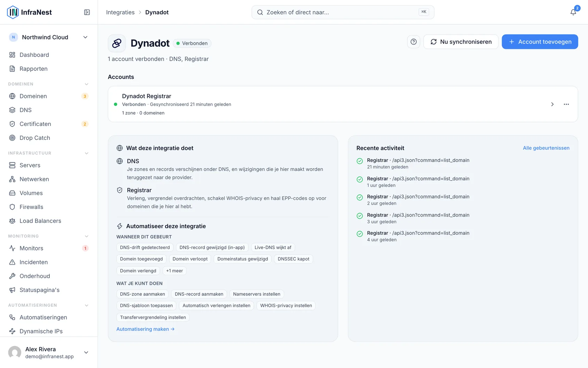The image size is (588, 368).
Task: Click Account toevoegen button
Action: click(x=540, y=42)
